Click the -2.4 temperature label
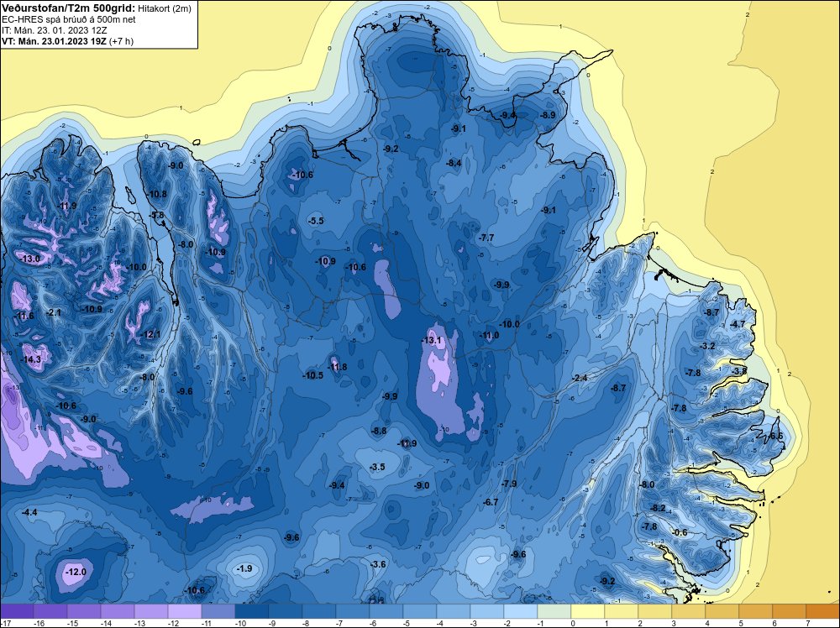Screen dimensions: 840x628 [x=580, y=378]
